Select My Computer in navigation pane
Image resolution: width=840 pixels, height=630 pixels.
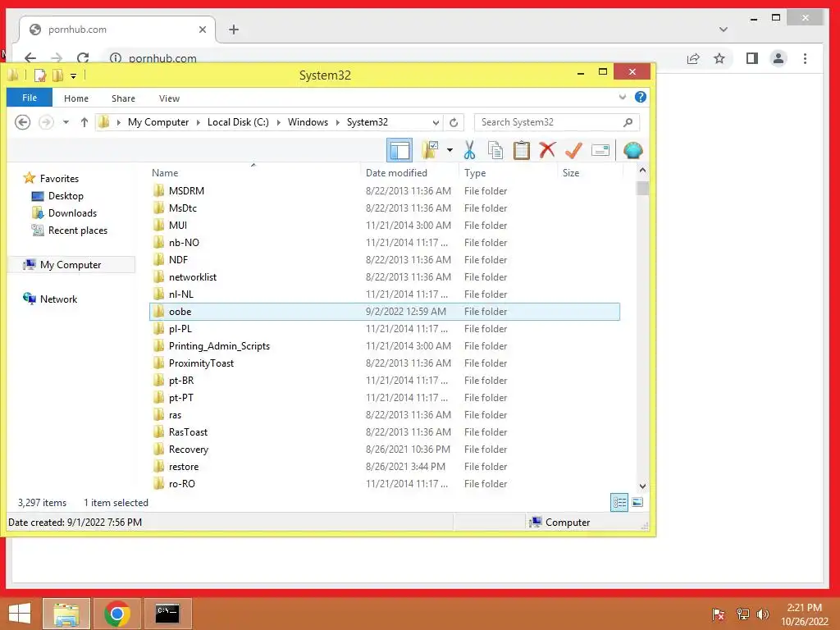tap(71, 265)
